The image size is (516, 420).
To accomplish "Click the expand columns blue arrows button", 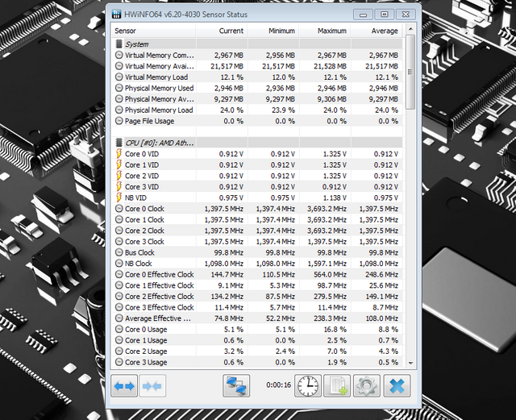I will [x=124, y=386].
